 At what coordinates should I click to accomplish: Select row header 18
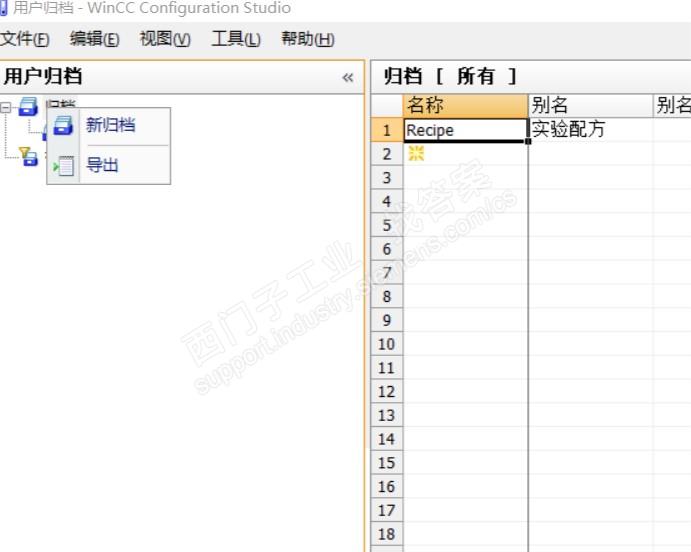click(387, 534)
